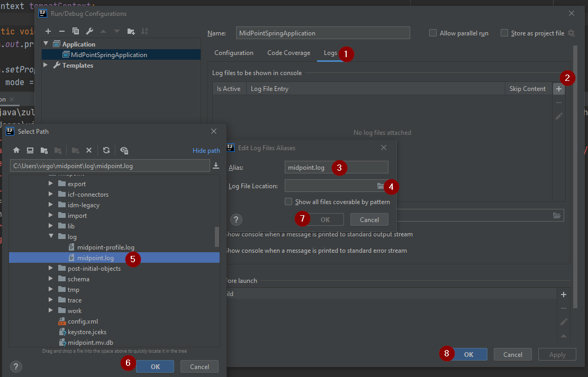The height and width of the screenshot is (377, 588).
Task: Open help in Edit Log Files Aliases dialog
Action: point(236,219)
